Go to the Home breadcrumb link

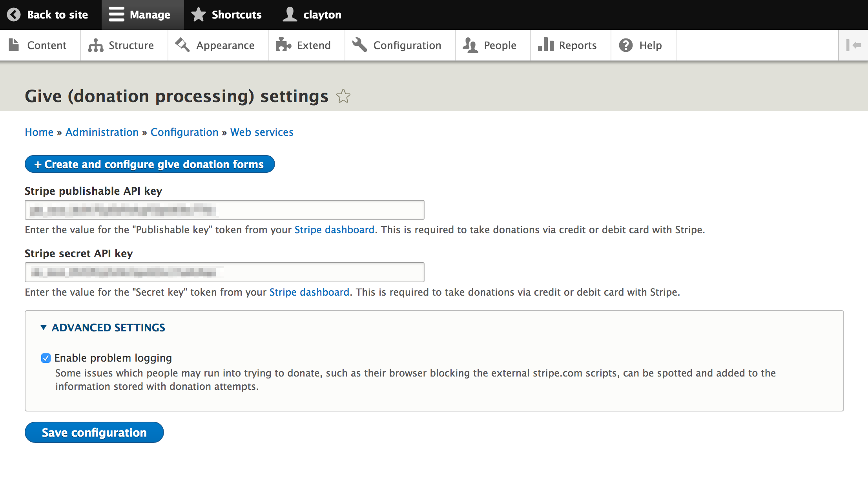pyautogui.click(x=39, y=132)
